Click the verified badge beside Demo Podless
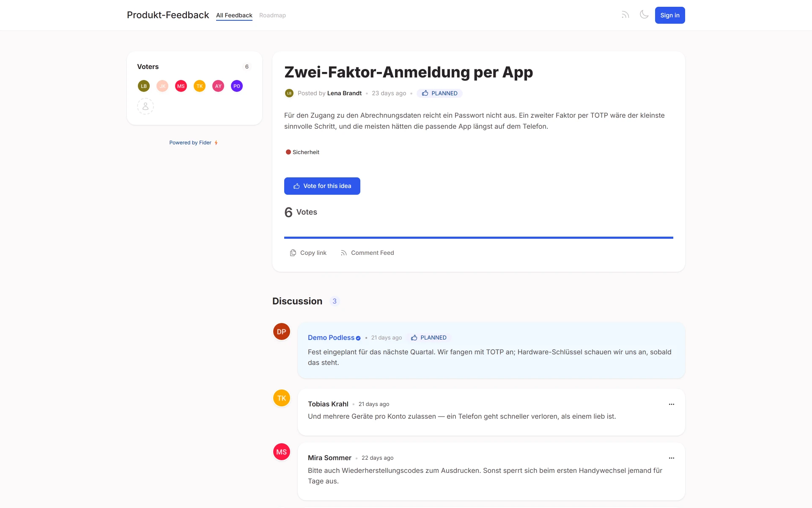This screenshot has height=508, width=812. pyautogui.click(x=358, y=338)
